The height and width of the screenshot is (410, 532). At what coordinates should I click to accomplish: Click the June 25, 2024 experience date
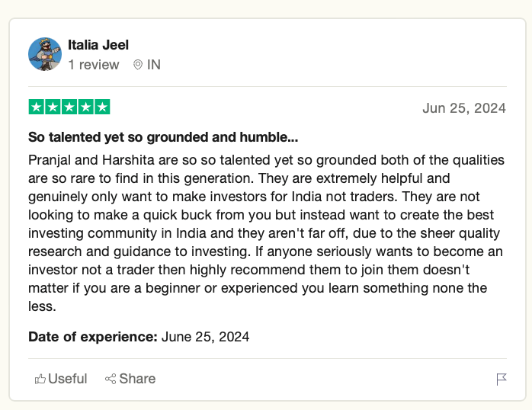tap(206, 336)
